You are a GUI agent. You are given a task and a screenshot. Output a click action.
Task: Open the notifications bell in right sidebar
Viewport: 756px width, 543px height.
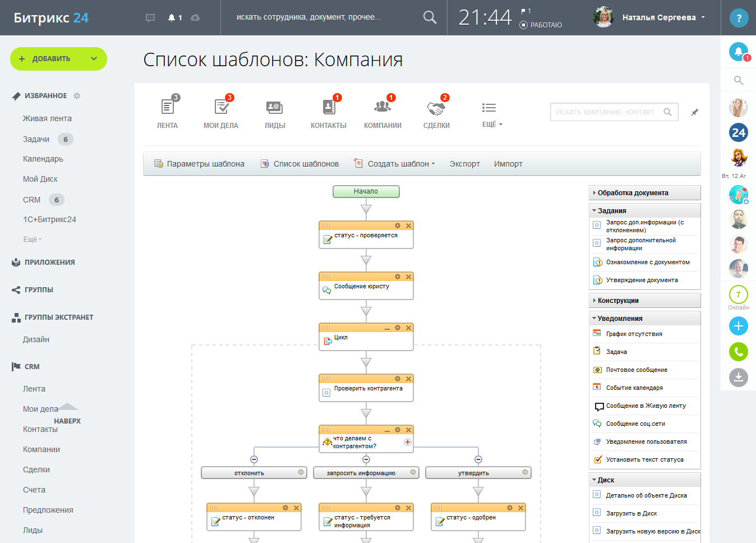739,52
